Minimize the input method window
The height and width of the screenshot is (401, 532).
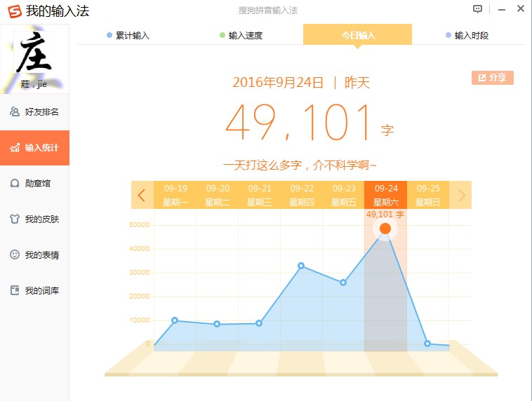click(x=502, y=10)
